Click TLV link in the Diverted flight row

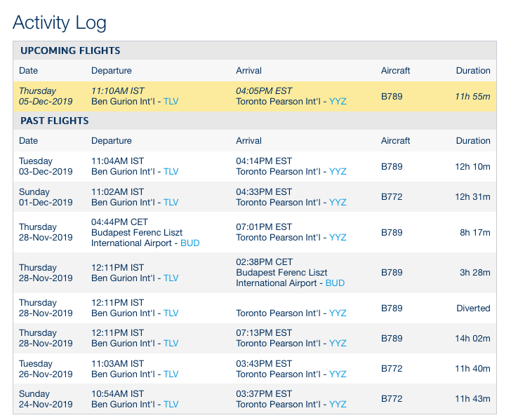coord(171,313)
